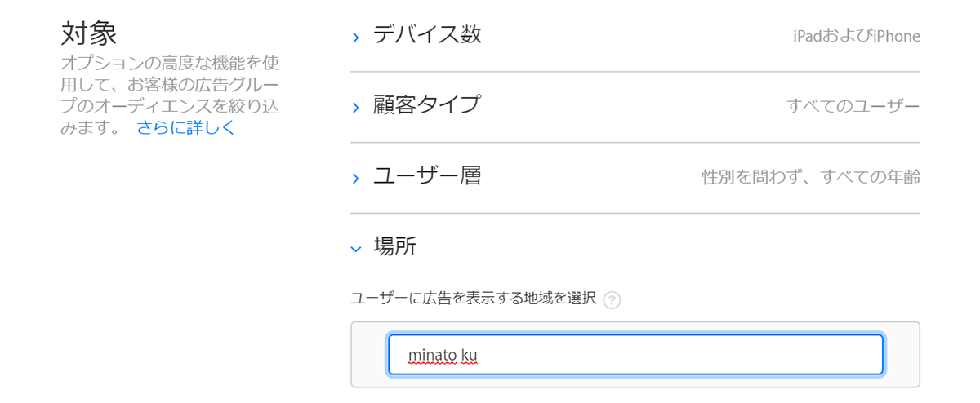This screenshot has height=403, width=980.
Task: Expand the デバイス数 section chevron
Action: coord(355,37)
